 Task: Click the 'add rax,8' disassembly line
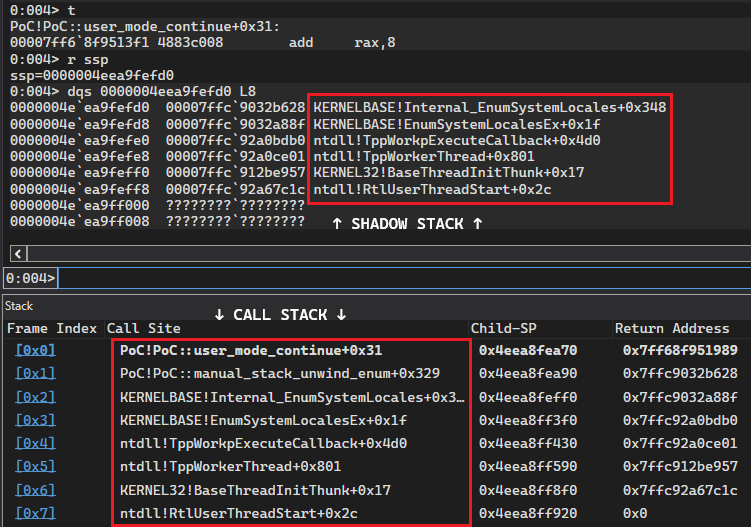point(203,42)
